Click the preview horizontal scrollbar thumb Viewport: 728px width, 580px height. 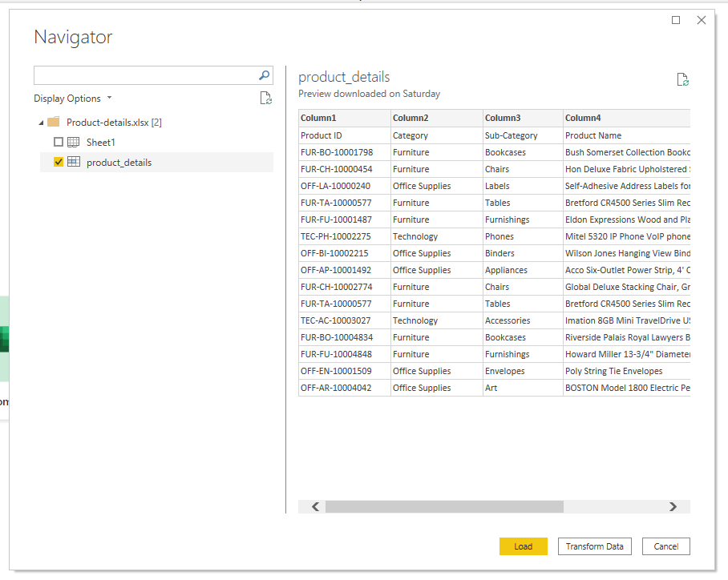[444, 506]
